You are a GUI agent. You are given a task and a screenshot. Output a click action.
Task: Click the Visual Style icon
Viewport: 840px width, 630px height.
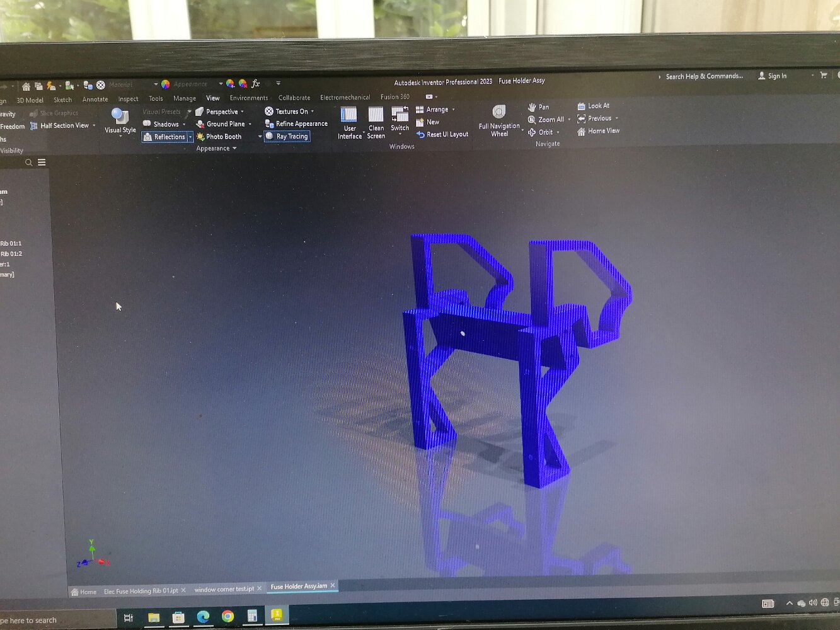(x=120, y=117)
